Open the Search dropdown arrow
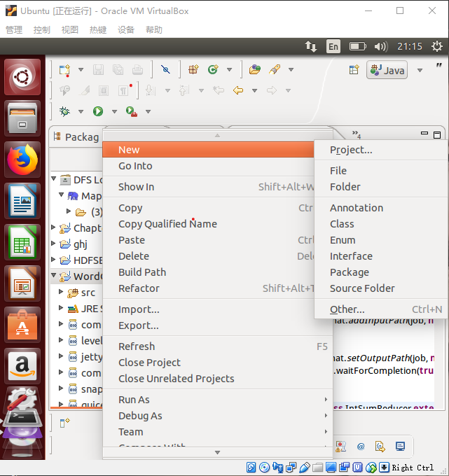This screenshot has width=449, height=476. pyautogui.click(x=291, y=70)
